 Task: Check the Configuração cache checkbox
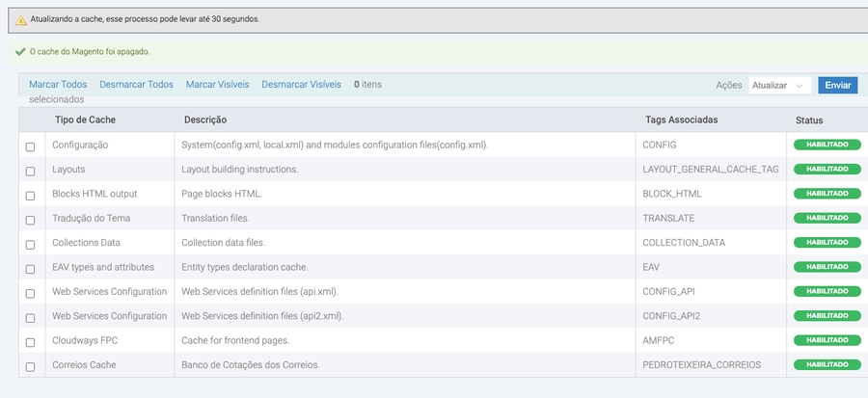pyautogui.click(x=30, y=146)
